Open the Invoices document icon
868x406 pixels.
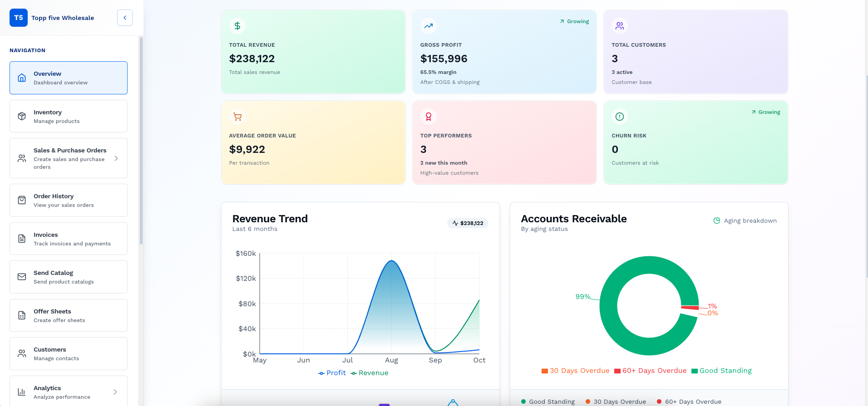22,239
